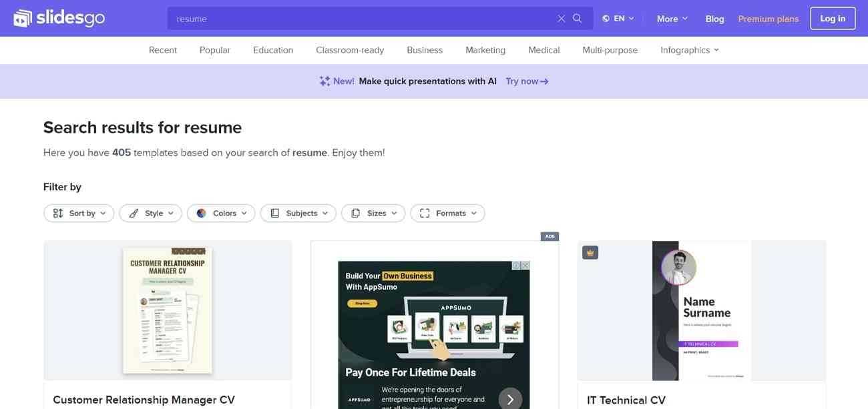Expand the Subjects filter dropdown
Image resolution: width=868 pixels, height=409 pixels.
(298, 214)
